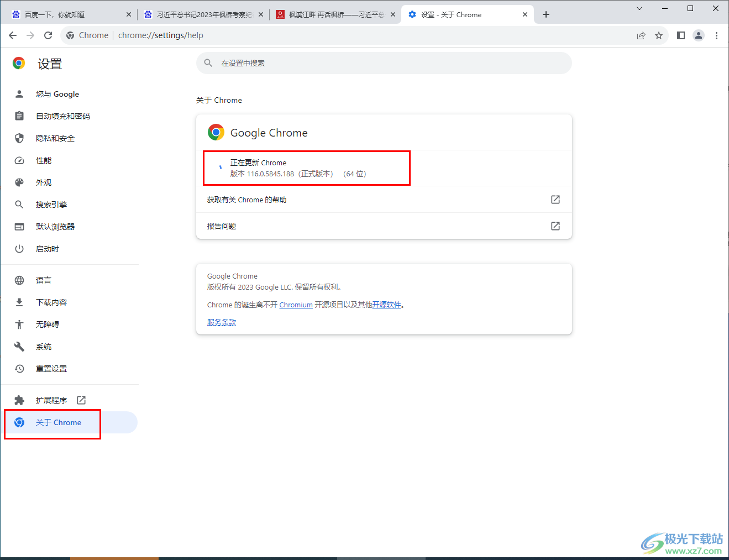The image size is (729, 560).
Task: Open the 服务条款 link
Action: pos(222,323)
